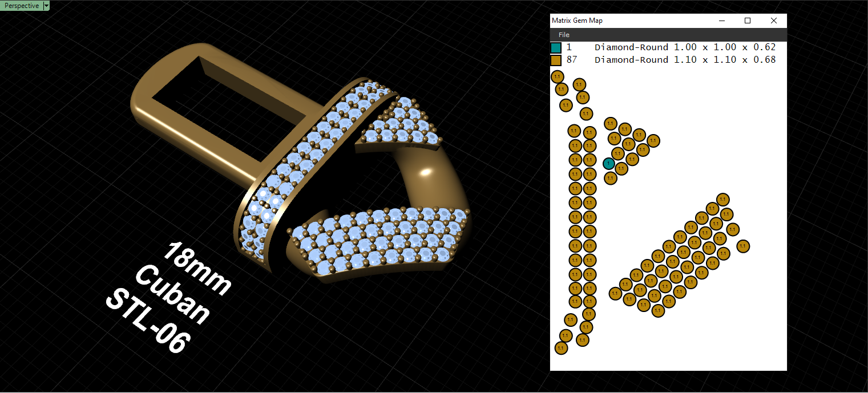Screen dimensions: 868x393
Task: Open the File menu in Gem Map
Action: coord(563,35)
